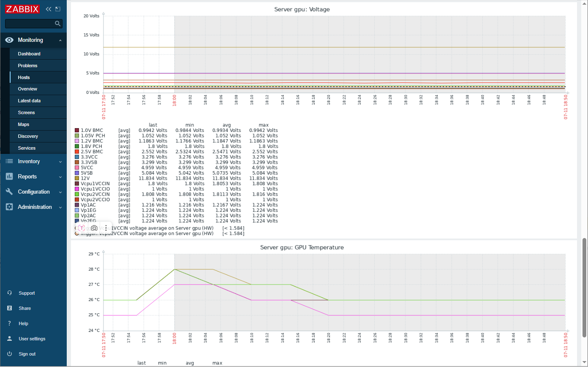This screenshot has height=367, width=588.
Task: Open Problems in the Monitoring menu
Action: [38, 66]
